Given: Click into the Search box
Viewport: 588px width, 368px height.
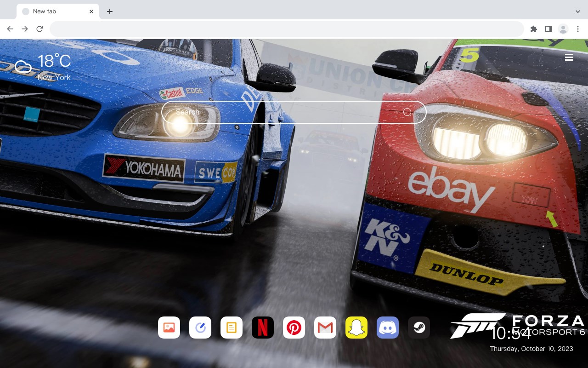Looking at the screenshot, I should 294,112.
